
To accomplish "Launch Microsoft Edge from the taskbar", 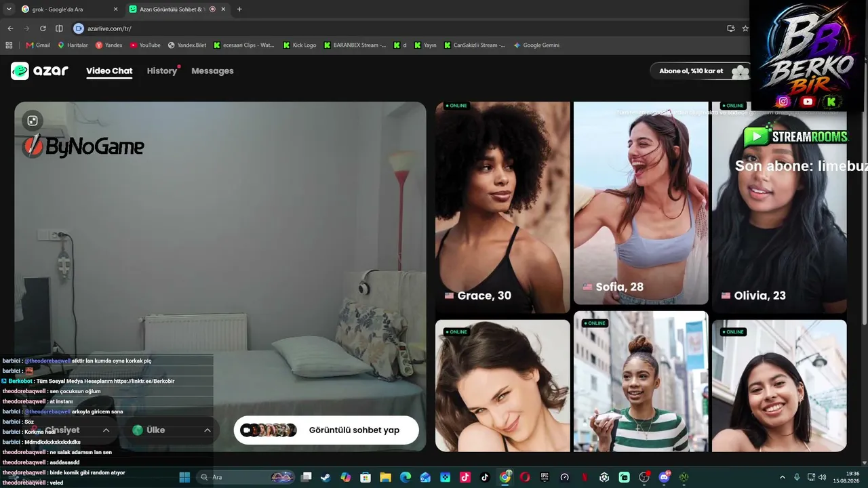I will (406, 477).
